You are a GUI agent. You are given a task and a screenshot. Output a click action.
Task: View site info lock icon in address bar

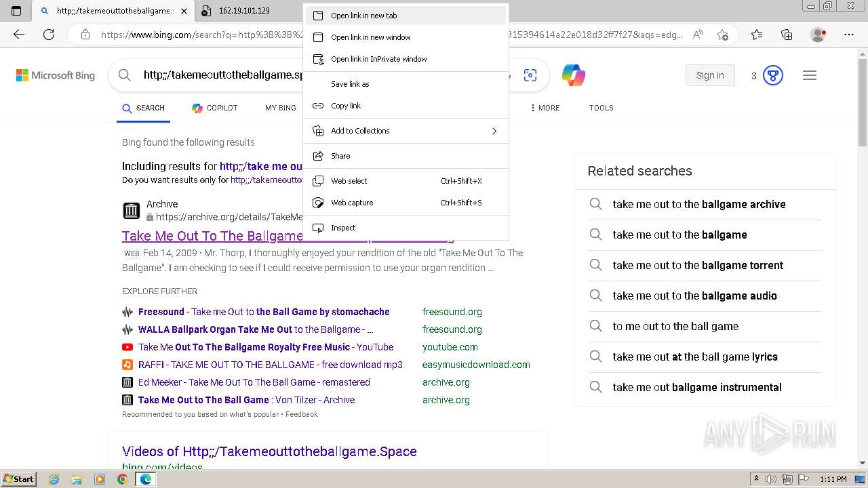coord(85,35)
